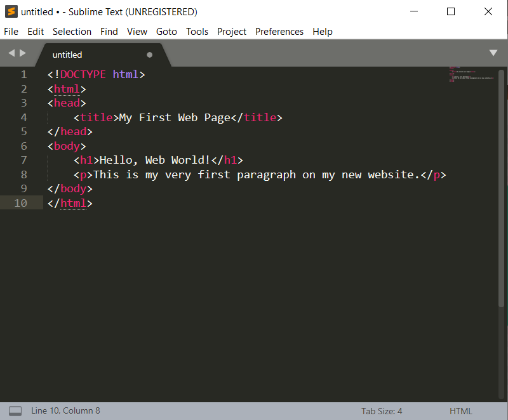Select the untitled tab

(x=67, y=55)
